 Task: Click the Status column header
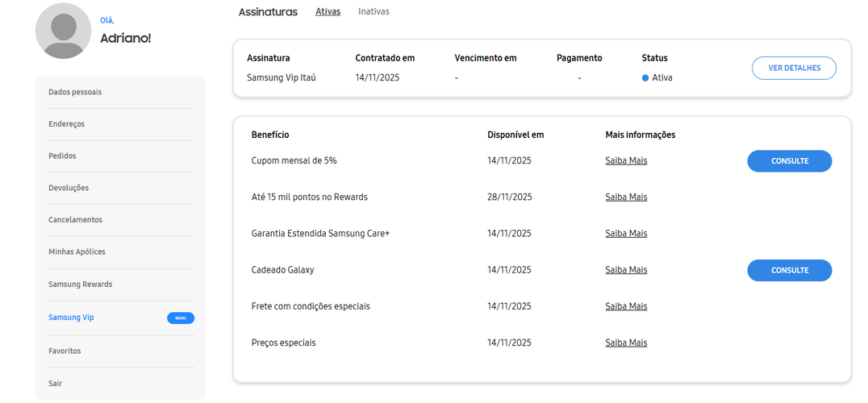[654, 59]
